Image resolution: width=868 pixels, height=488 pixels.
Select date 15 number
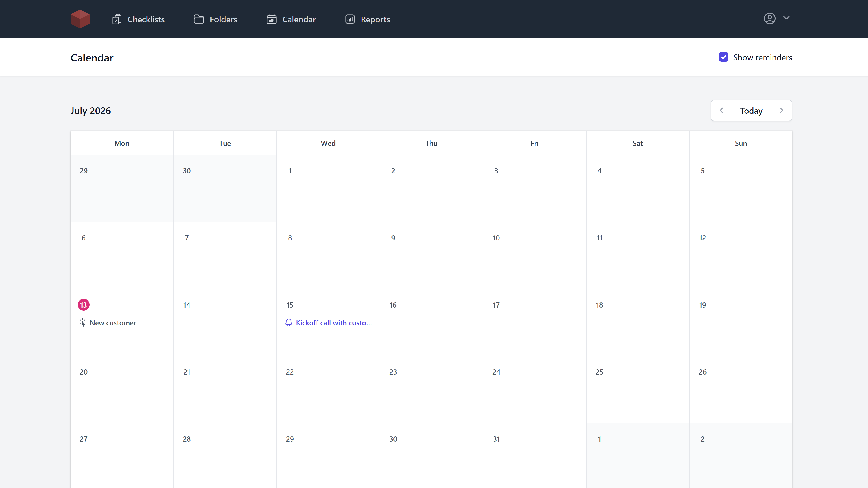tap(290, 305)
